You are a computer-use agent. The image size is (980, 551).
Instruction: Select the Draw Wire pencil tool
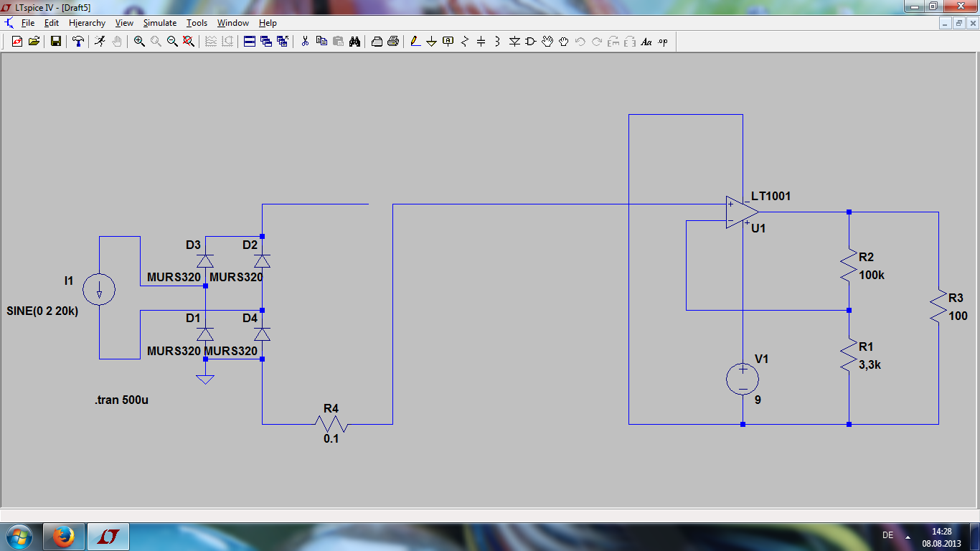[x=415, y=42]
